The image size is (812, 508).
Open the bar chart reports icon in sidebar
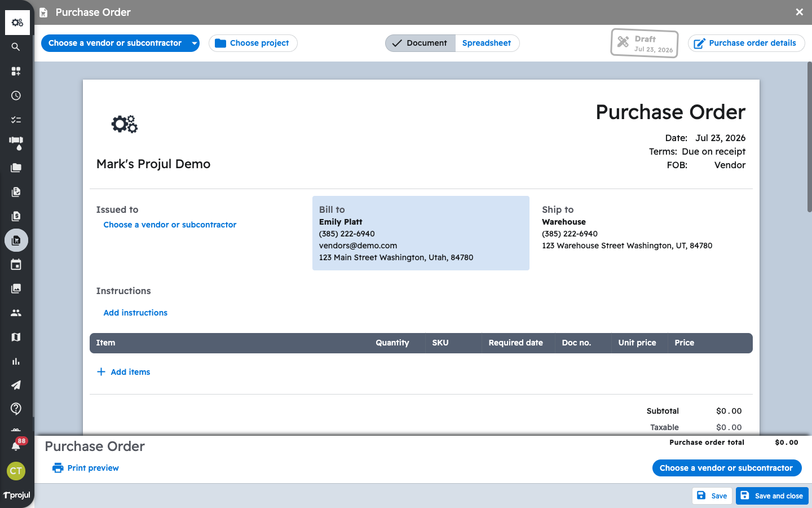[16, 361]
